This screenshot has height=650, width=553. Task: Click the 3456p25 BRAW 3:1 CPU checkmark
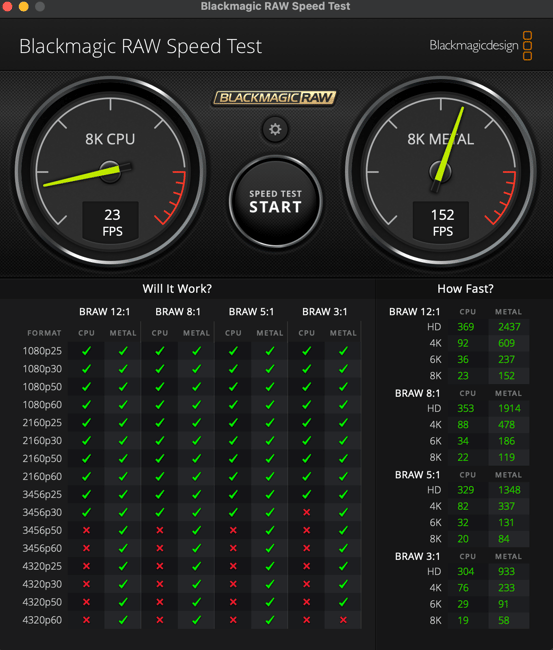pyautogui.click(x=307, y=495)
